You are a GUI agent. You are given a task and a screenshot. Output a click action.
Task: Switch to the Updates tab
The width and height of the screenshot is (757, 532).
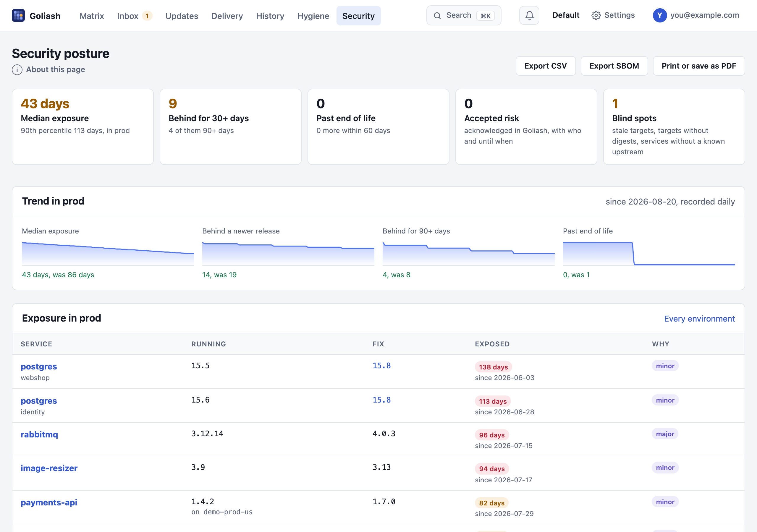182,16
